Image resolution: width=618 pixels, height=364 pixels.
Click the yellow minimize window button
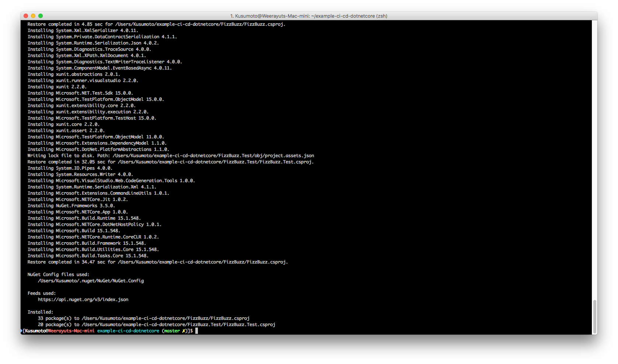click(33, 16)
